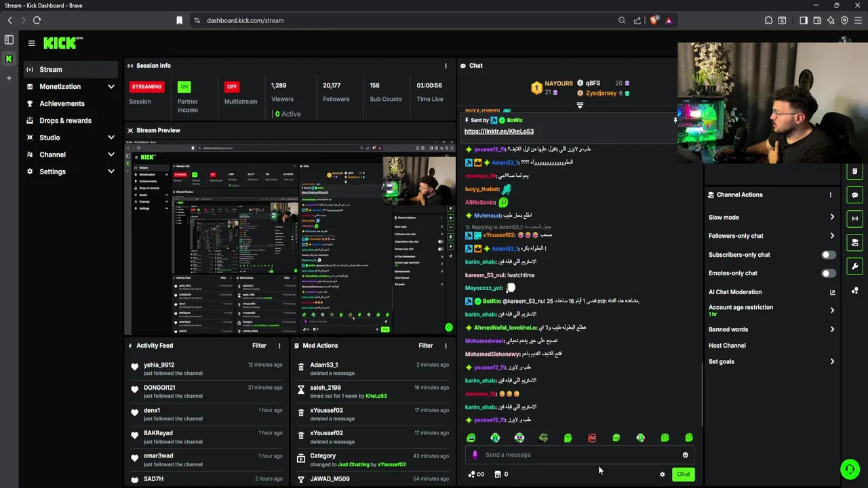Toggle the Multistream OFF badge
This screenshot has width=868, height=488.
click(x=232, y=87)
